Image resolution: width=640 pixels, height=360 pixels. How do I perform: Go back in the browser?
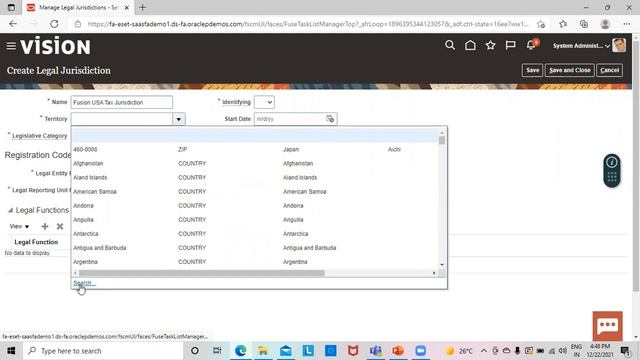click(13, 24)
